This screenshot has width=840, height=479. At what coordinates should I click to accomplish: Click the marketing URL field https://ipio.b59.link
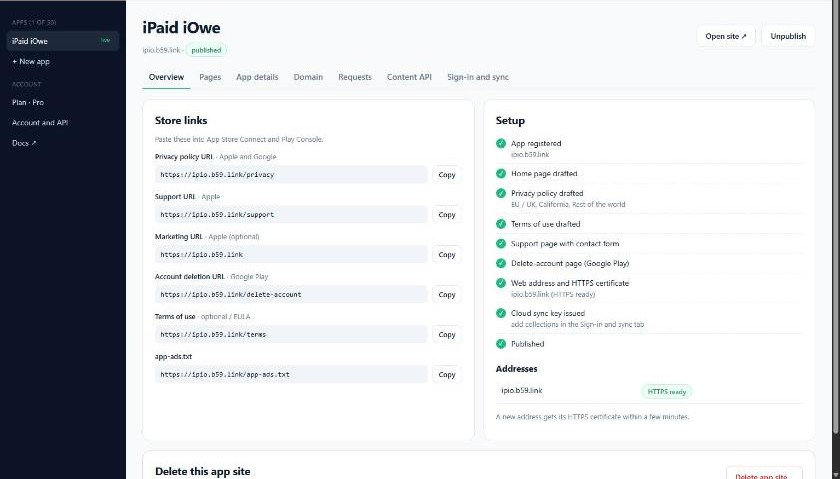tap(291, 255)
